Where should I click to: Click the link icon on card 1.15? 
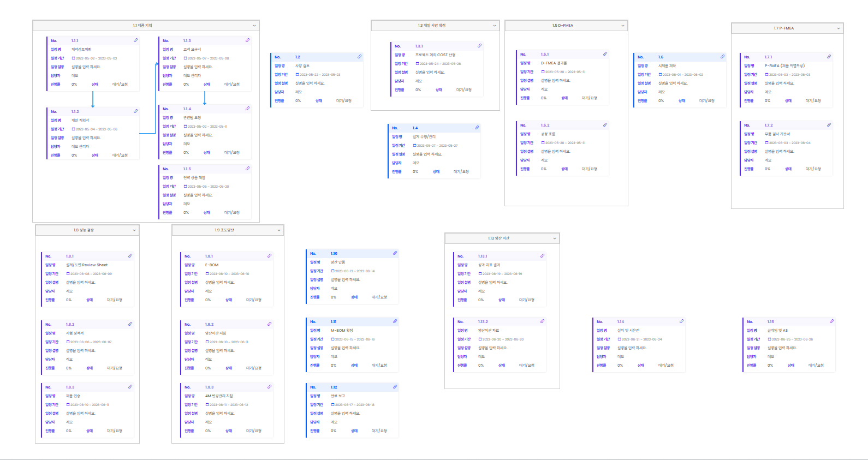point(831,321)
